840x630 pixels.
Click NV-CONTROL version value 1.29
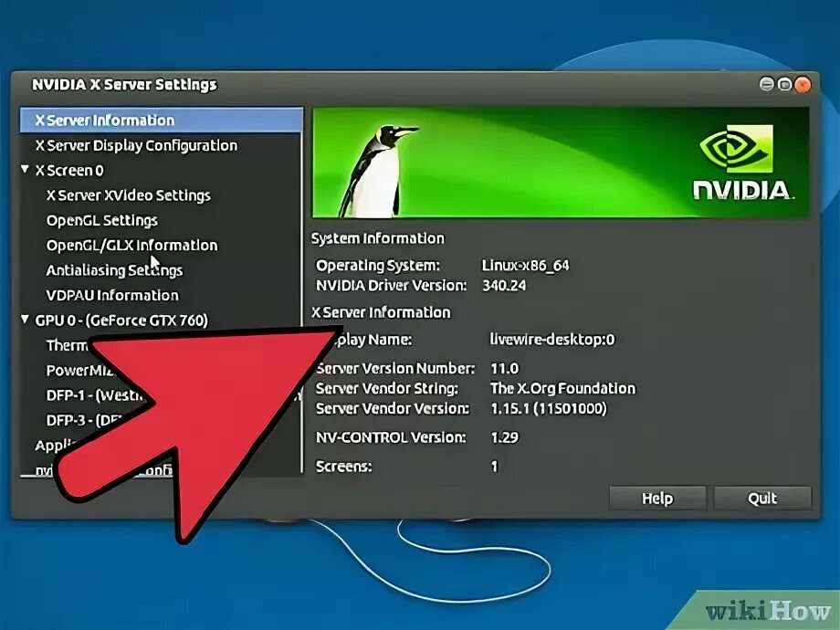point(505,437)
